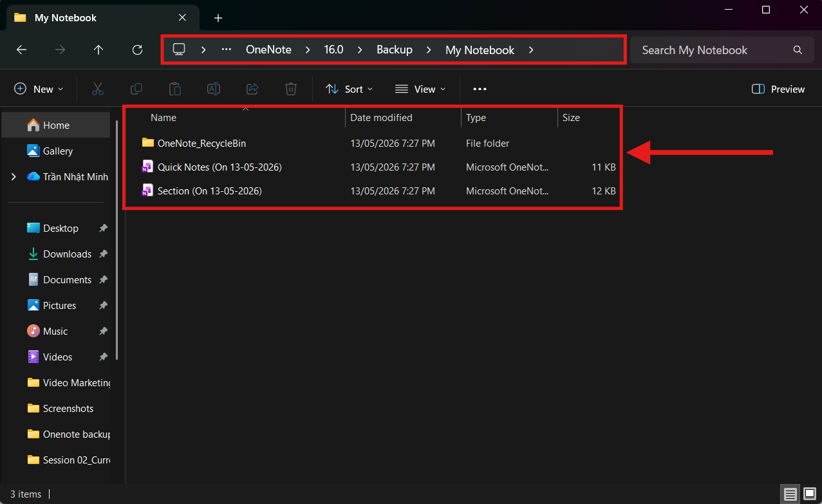Expand chevron after 16.0 breadcrumb

[x=359, y=50]
